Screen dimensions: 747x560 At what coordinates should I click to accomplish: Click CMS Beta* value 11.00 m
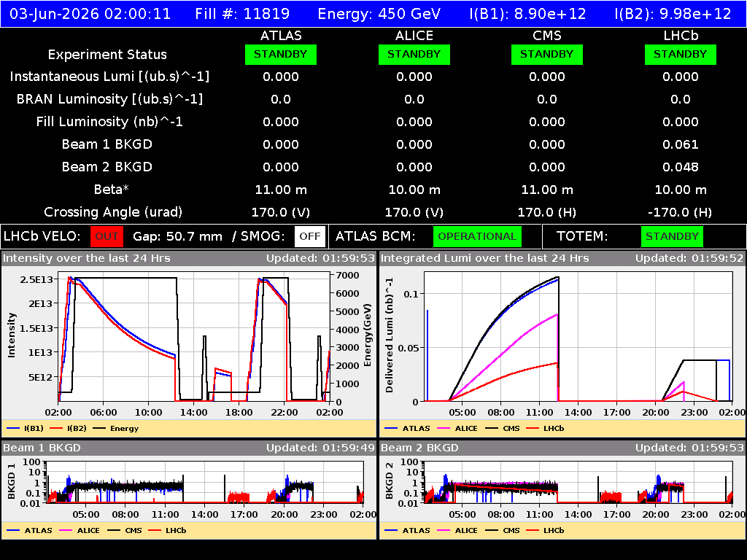coord(547,190)
